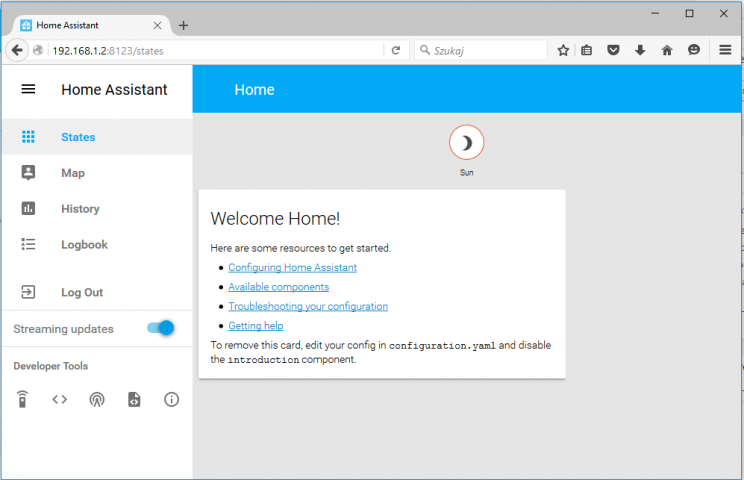Click the Developer Tools section label

(x=51, y=366)
